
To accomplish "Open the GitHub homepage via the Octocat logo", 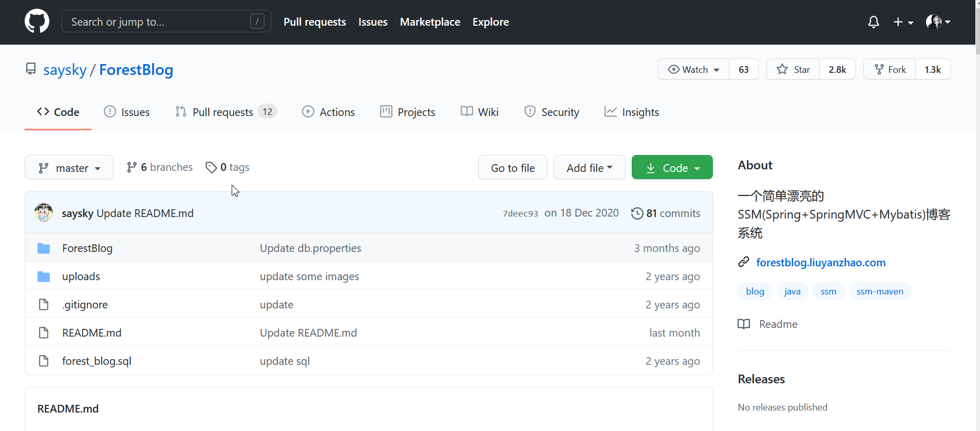I will pos(37,22).
